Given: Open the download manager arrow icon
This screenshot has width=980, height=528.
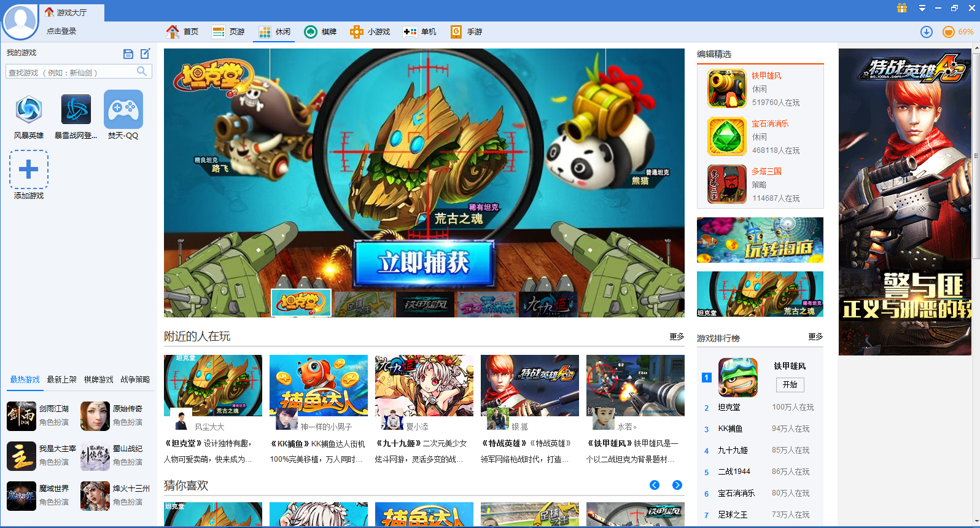Looking at the screenshot, I should tap(927, 32).
